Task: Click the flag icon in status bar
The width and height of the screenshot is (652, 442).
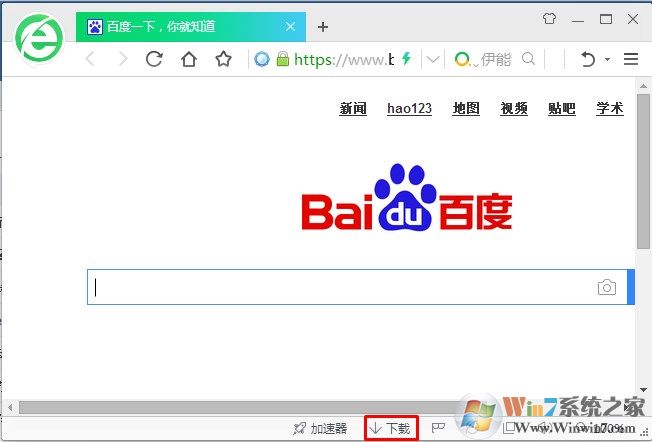Action: point(438,428)
